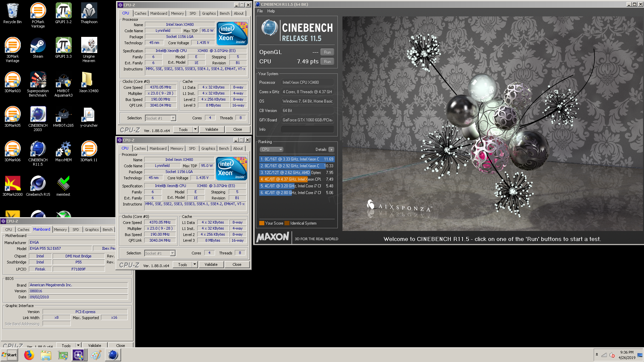This screenshot has width=644, height=362.
Task: Click Validate in top CPU-Z window
Action: (212, 129)
